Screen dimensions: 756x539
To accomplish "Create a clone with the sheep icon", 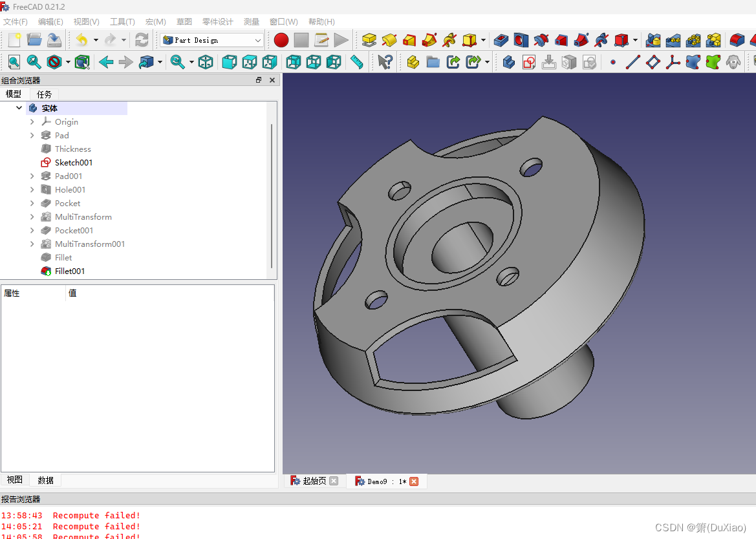I will 733,62.
